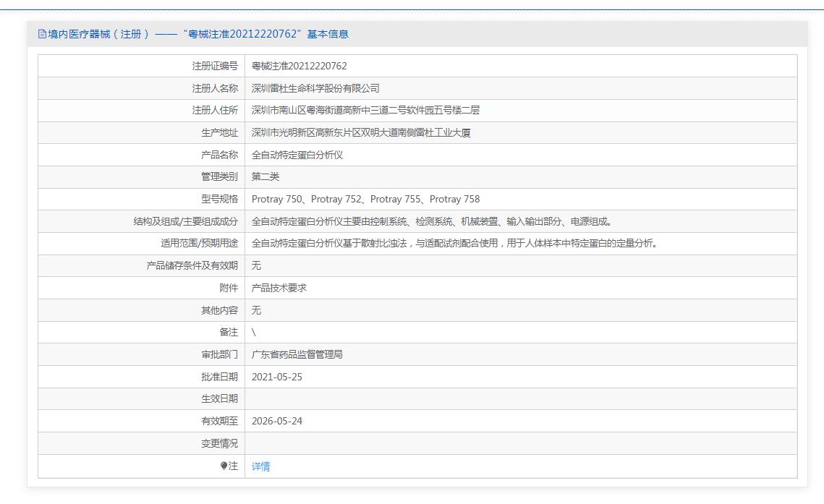Click the 生效日期 label
Viewport: 824px width, 504px height.
click(219, 399)
